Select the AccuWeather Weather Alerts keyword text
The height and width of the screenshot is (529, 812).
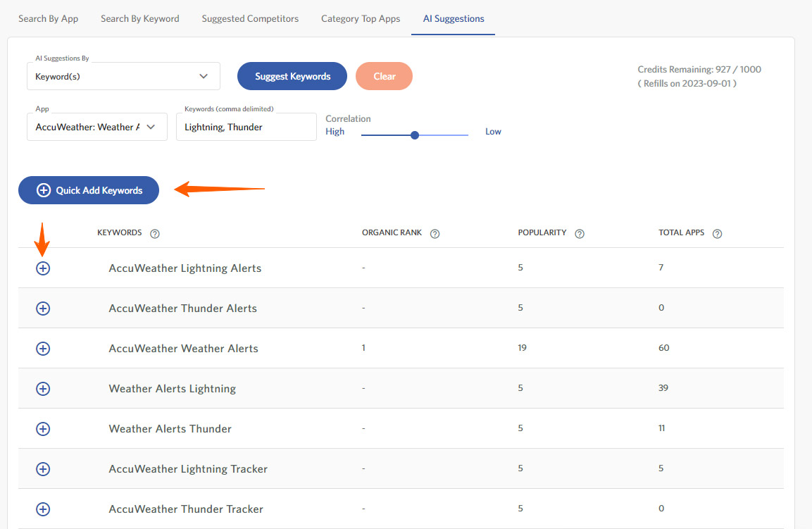pos(183,349)
